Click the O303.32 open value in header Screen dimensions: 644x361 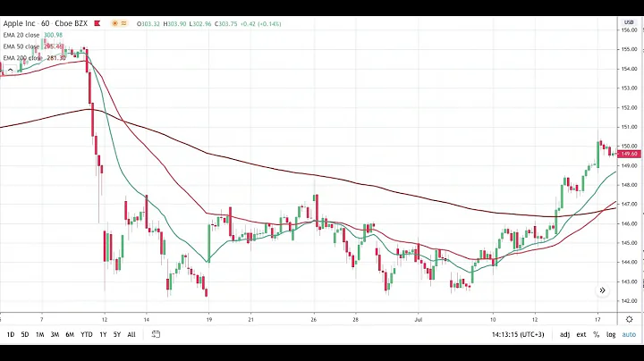click(148, 24)
